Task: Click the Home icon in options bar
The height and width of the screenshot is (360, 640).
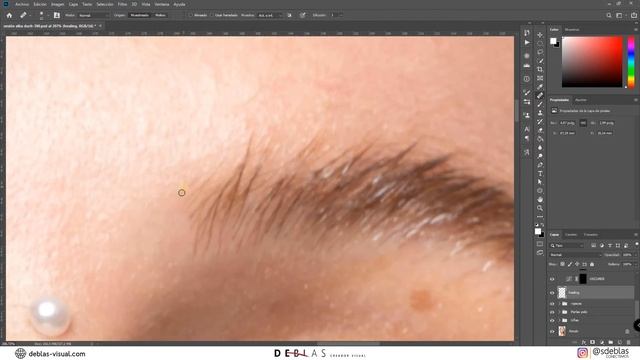Action: [x=9, y=15]
